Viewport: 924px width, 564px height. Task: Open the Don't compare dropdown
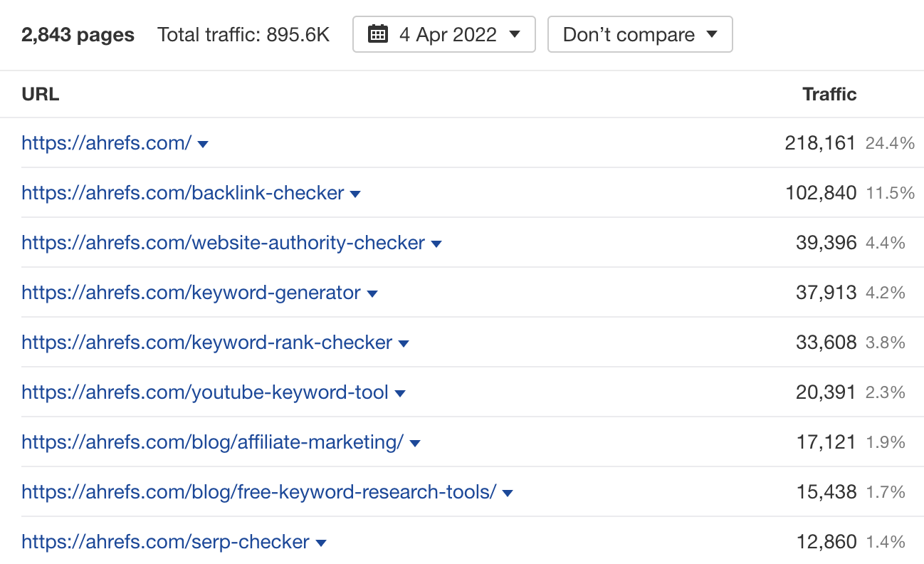(x=639, y=33)
